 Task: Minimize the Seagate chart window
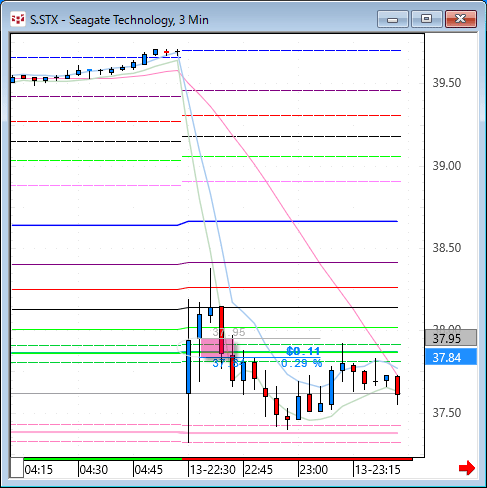pos(393,19)
